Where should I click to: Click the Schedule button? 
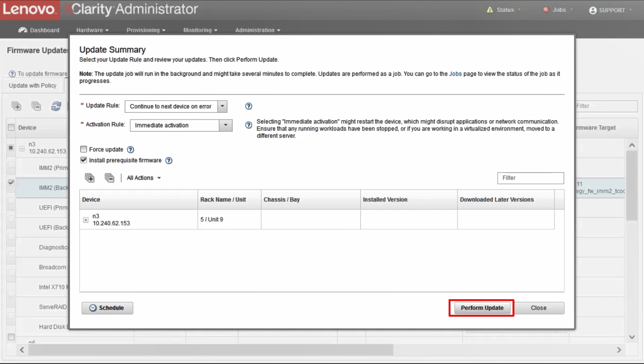[x=107, y=308]
